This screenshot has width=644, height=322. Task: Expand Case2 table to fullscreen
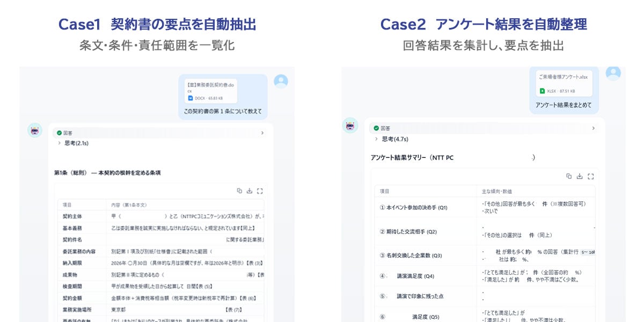click(x=590, y=176)
